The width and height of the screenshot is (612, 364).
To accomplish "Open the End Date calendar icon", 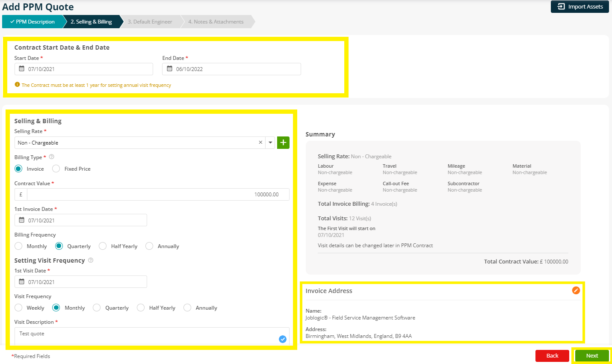I will coord(169,69).
